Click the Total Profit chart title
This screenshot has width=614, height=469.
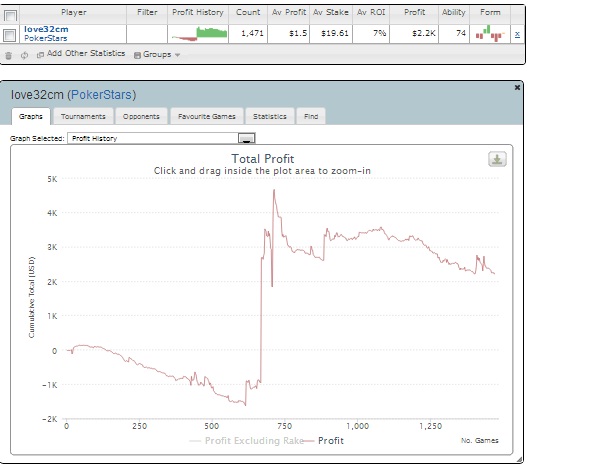(262, 159)
